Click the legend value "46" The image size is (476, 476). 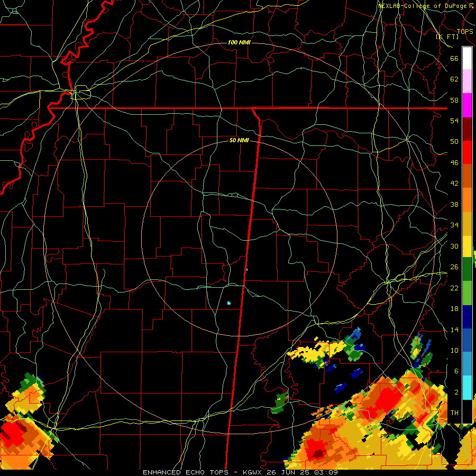pyautogui.click(x=454, y=162)
